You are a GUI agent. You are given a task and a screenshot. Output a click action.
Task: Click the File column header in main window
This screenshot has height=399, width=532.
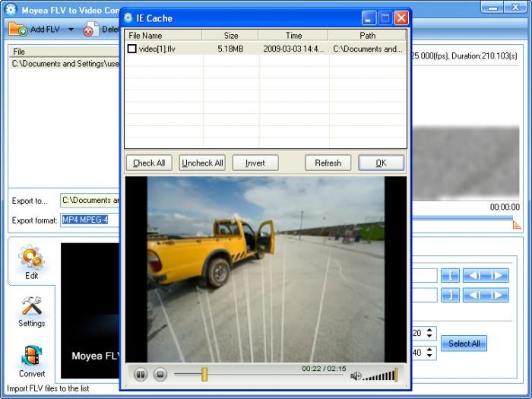click(65, 52)
